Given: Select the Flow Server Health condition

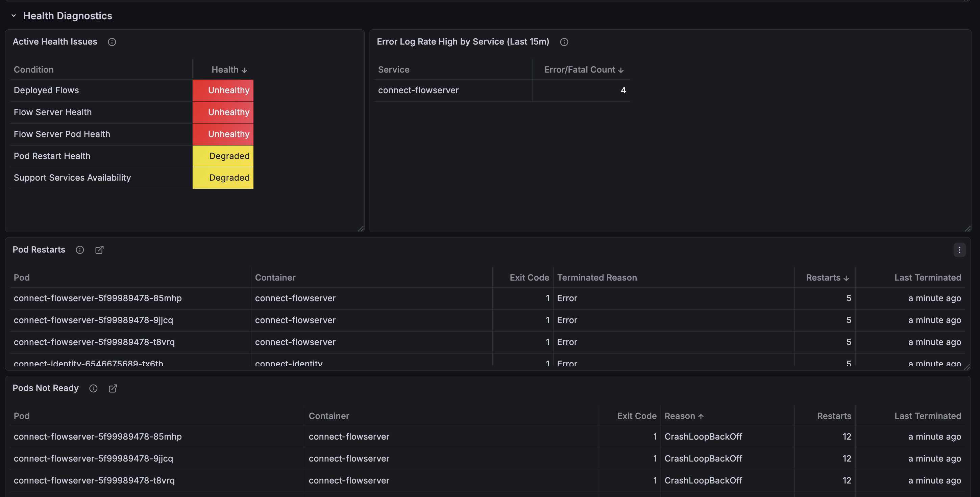Looking at the screenshot, I should (53, 112).
